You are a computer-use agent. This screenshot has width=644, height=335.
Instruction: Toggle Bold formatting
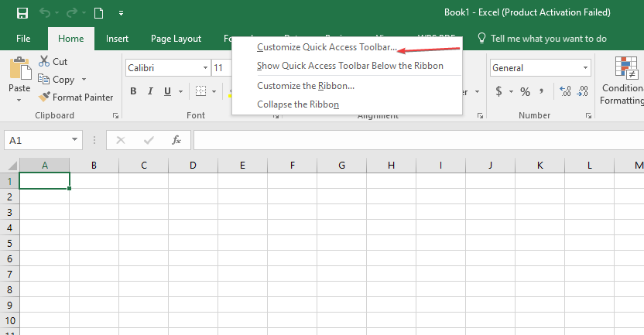coord(133,91)
